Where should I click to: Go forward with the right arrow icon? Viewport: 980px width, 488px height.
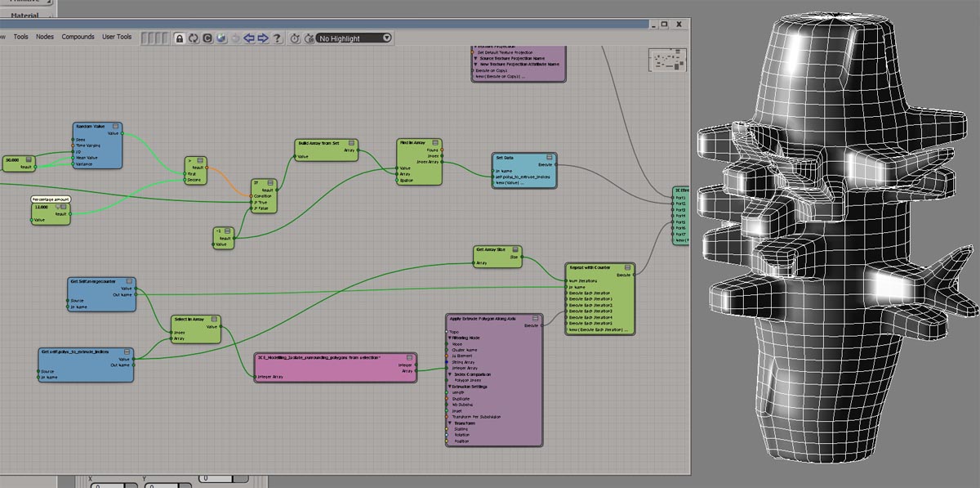[x=263, y=38]
